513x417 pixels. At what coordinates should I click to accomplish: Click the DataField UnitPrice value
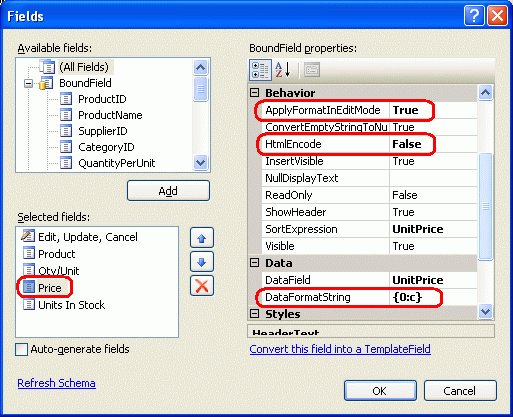433,280
